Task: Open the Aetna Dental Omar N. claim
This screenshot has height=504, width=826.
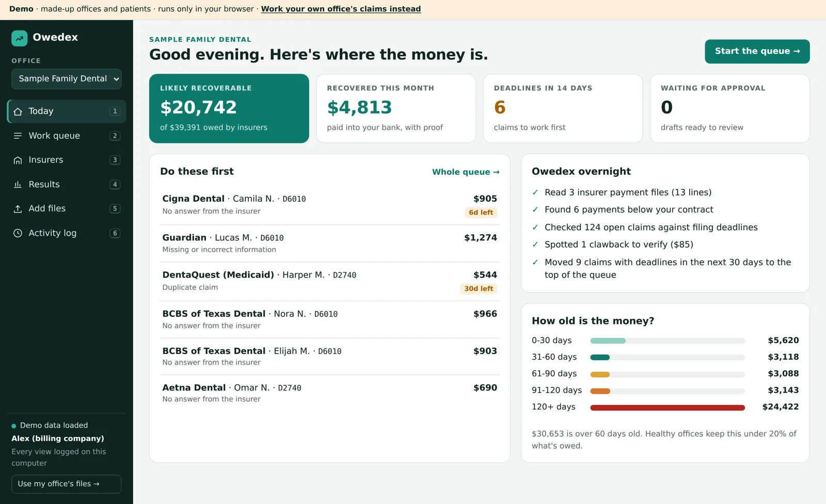Action: (330, 393)
